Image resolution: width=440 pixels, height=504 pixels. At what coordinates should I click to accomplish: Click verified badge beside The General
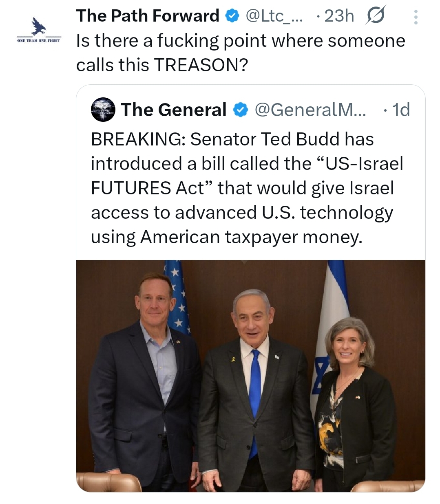pyautogui.click(x=241, y=110)
